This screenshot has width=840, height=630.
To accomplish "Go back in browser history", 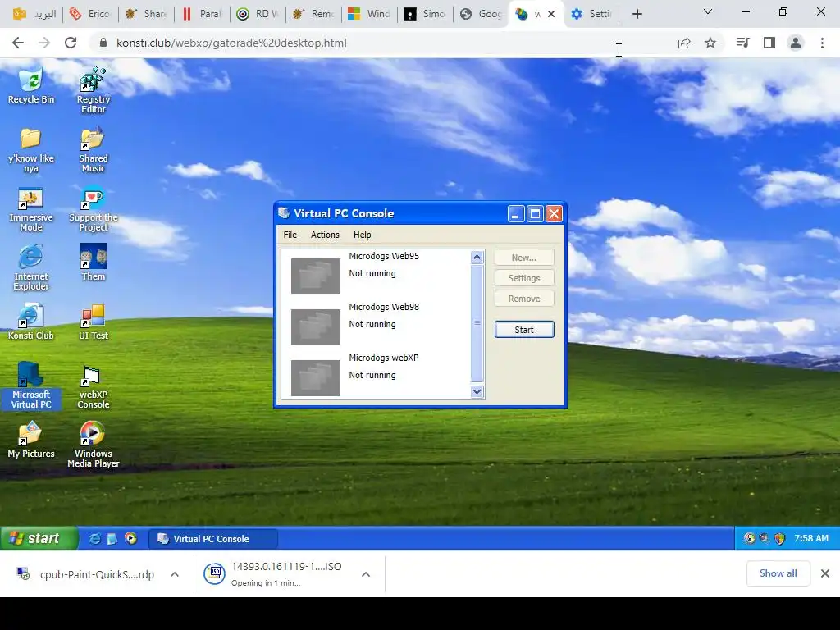I will pyautogui.click(x=18, y=43).
